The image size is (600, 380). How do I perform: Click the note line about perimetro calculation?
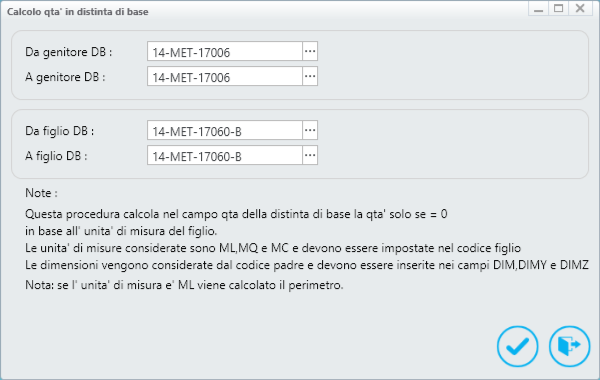(184, 285)
